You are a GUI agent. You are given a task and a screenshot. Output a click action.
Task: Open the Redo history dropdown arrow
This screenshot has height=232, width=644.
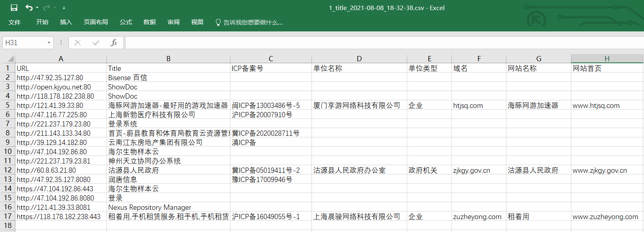click(54, 8)
